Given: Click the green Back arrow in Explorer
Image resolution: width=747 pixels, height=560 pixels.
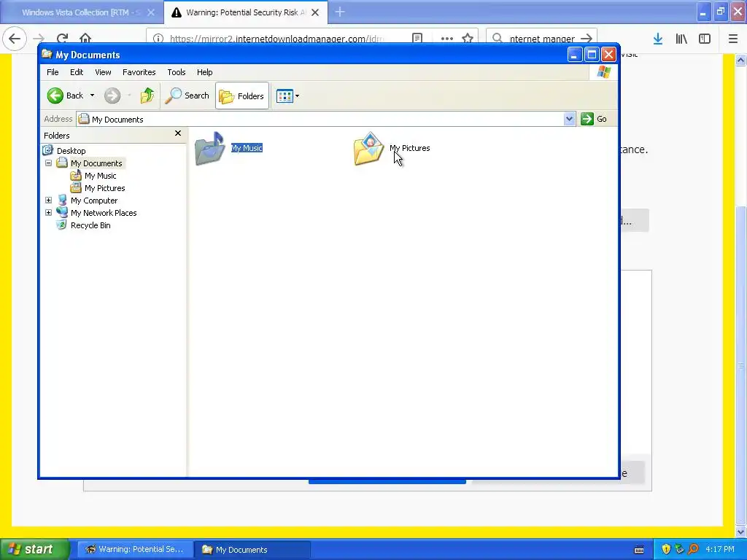Looking at the screenshot, I should 55,96.
